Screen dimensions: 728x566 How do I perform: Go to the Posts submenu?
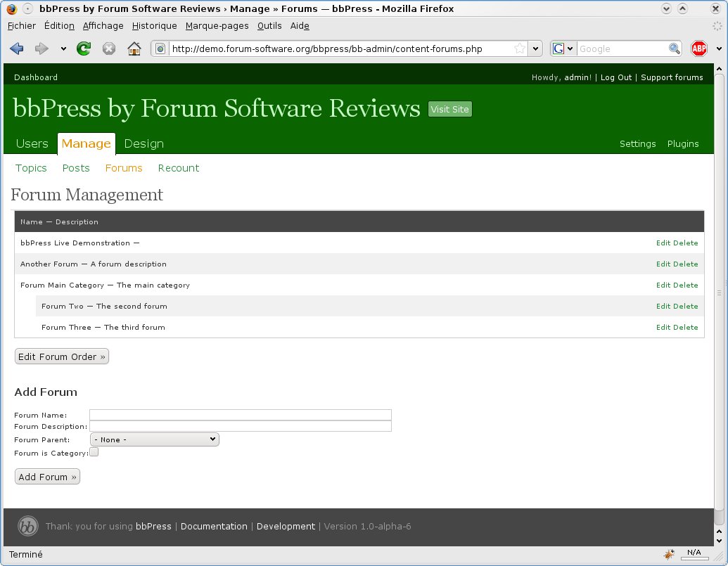pyautogui.click(x=76, y=168)
